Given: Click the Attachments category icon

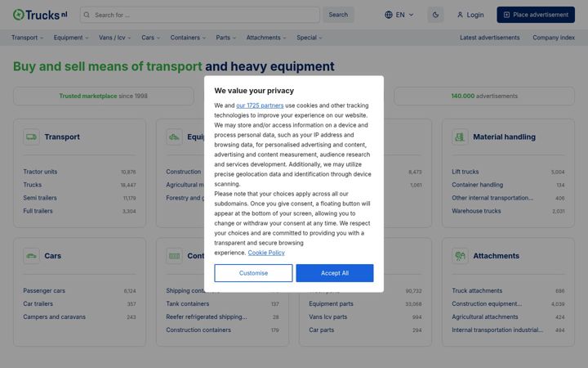Looking at the screenshot, I should 460,256.
